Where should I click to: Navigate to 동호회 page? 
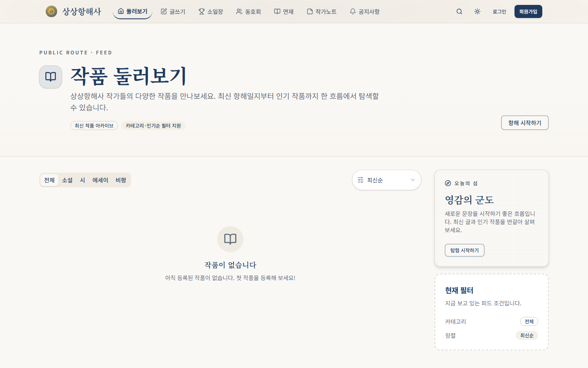tap(248, 11)
